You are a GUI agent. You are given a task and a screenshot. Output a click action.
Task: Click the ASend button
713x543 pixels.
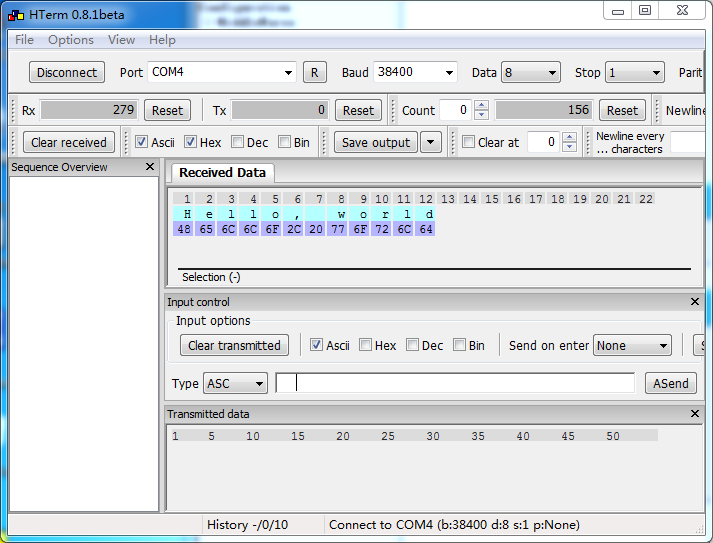(x=671, y=383)
